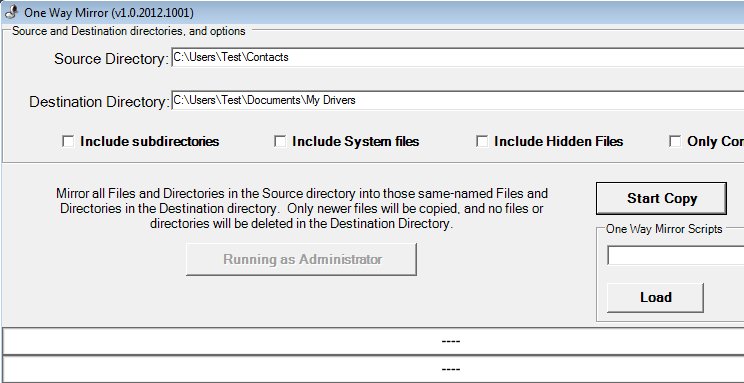
Task: Click the window title bar text
Action: tap(109, 13)
